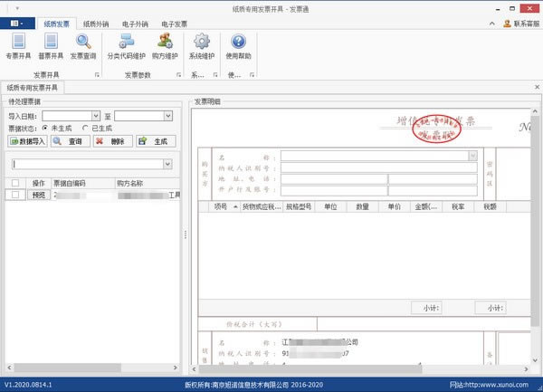The height and width of the screenshot is (392, 543).
Task: Click the 数据导入 button
Action: coord(27,141)
